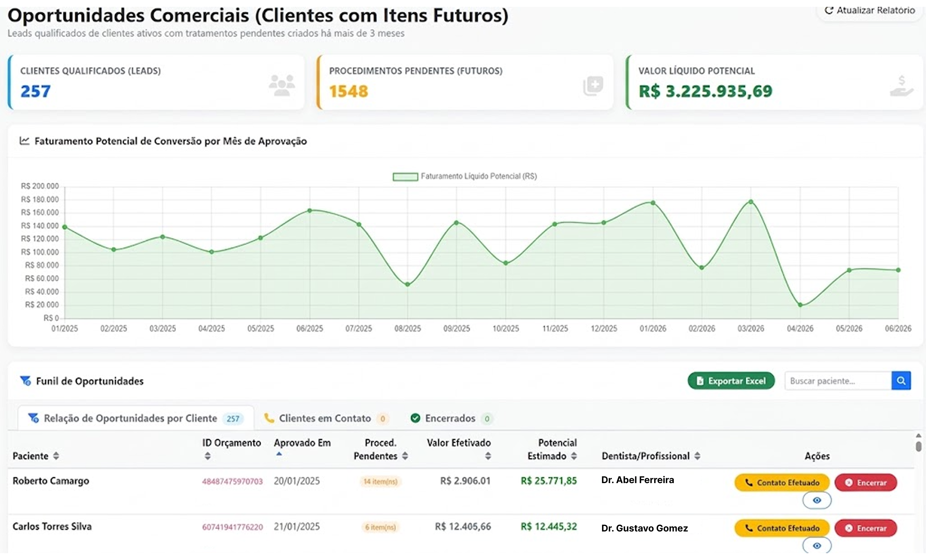Click the plus icon in Procedimentos Pendentes card
This screenshot has width=926, height=560.
tap(593, 86)
